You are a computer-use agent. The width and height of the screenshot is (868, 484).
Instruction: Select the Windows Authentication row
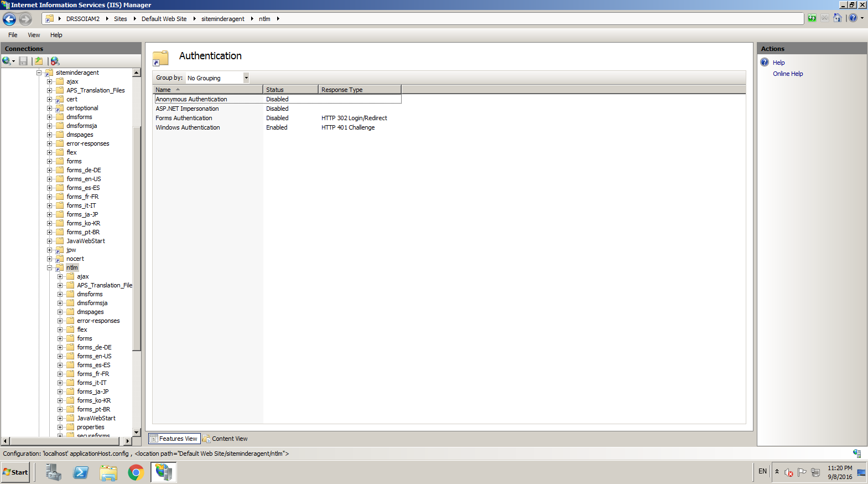(x=278, y=127)
